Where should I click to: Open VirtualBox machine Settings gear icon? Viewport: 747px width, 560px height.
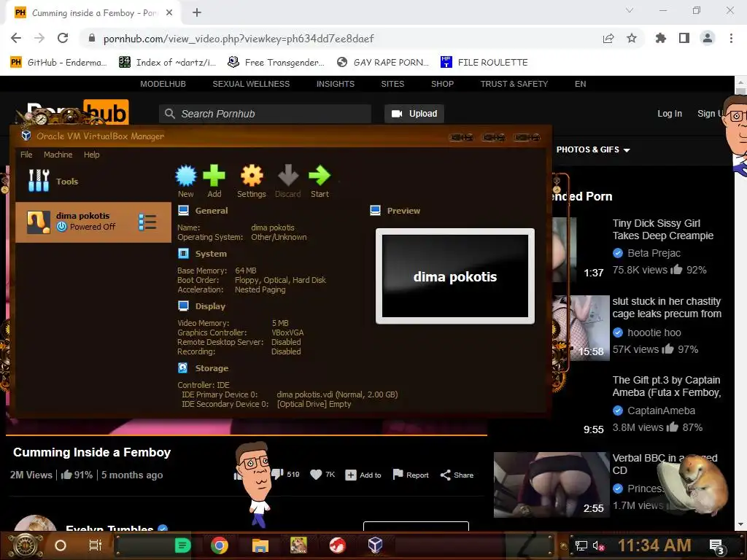(x=252, y=176)
